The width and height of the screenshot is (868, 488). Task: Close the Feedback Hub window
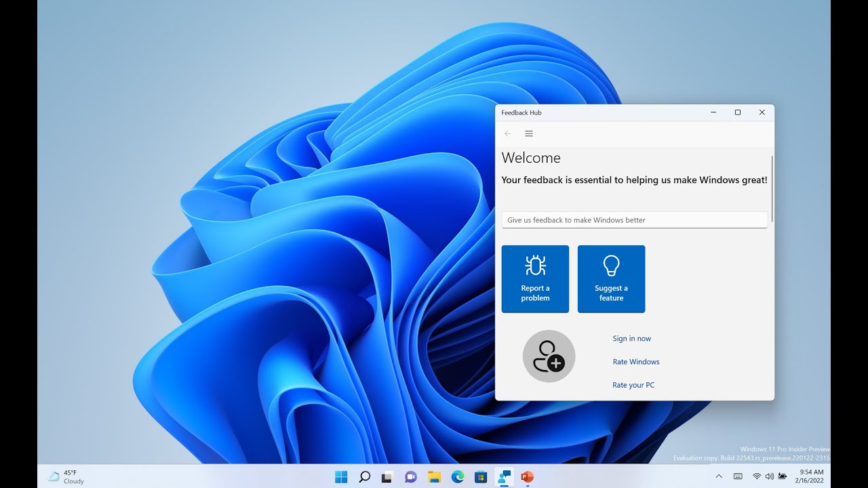pos(762,113)
